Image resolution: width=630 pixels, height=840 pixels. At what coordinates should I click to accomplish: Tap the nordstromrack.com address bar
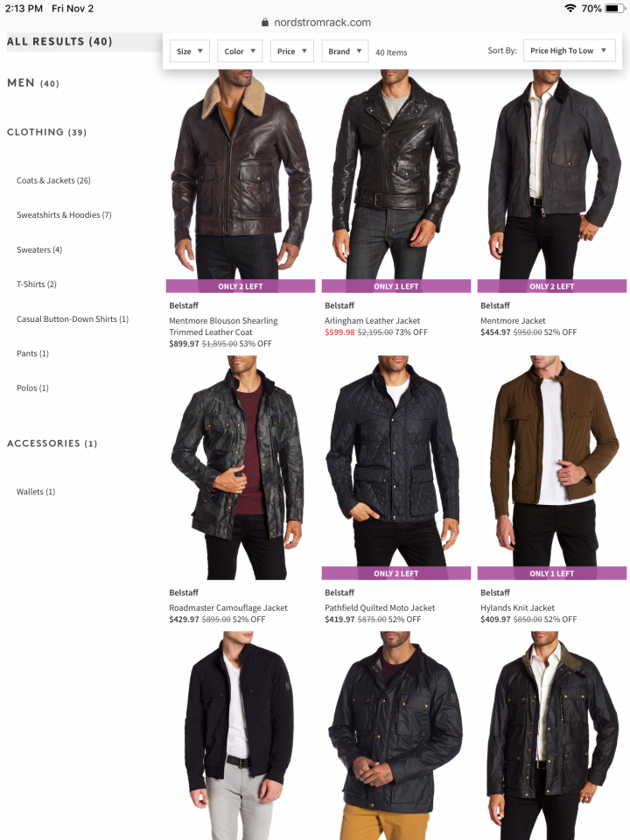pos(316,23)
